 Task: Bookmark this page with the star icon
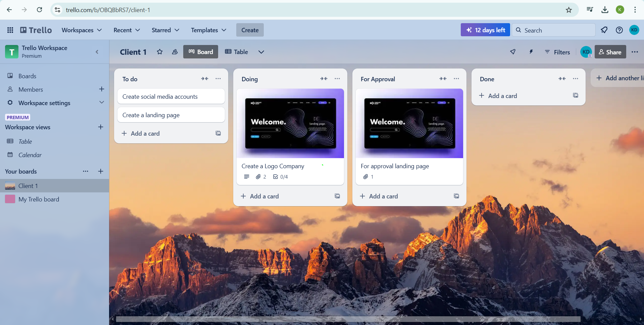point(568,10)
